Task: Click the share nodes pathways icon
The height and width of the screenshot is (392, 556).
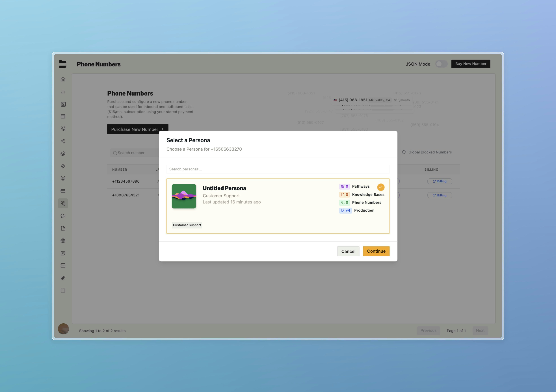Action: coord(63,141)
